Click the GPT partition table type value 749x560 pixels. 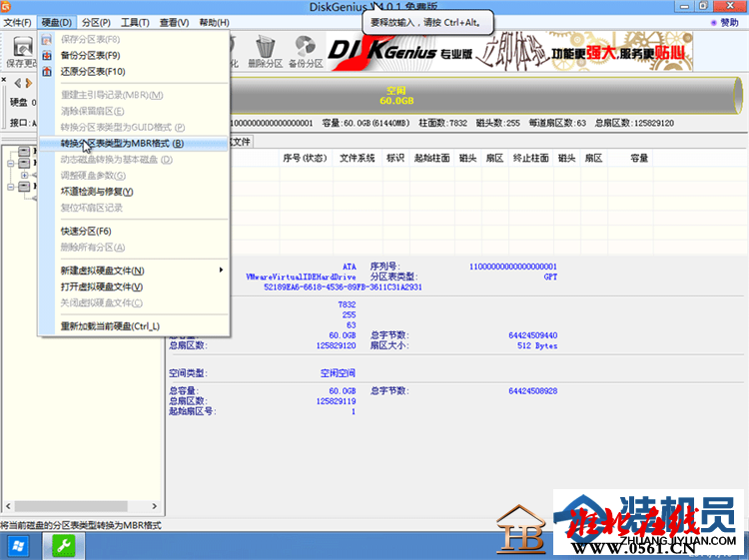[x=550, y=278]
